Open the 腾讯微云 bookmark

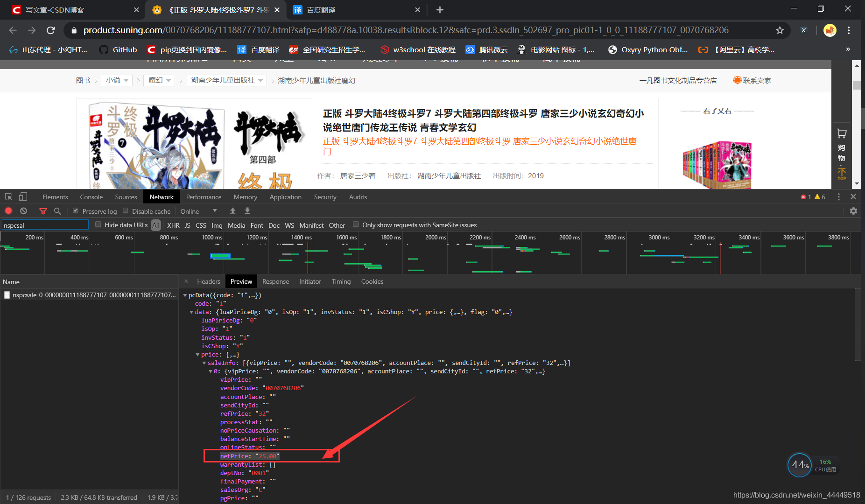click(x=486, y=49)
